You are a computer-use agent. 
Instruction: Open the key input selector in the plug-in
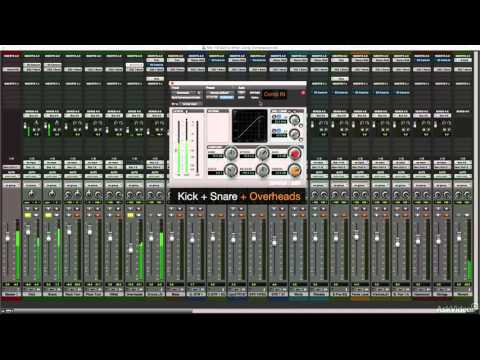point(190,104)
